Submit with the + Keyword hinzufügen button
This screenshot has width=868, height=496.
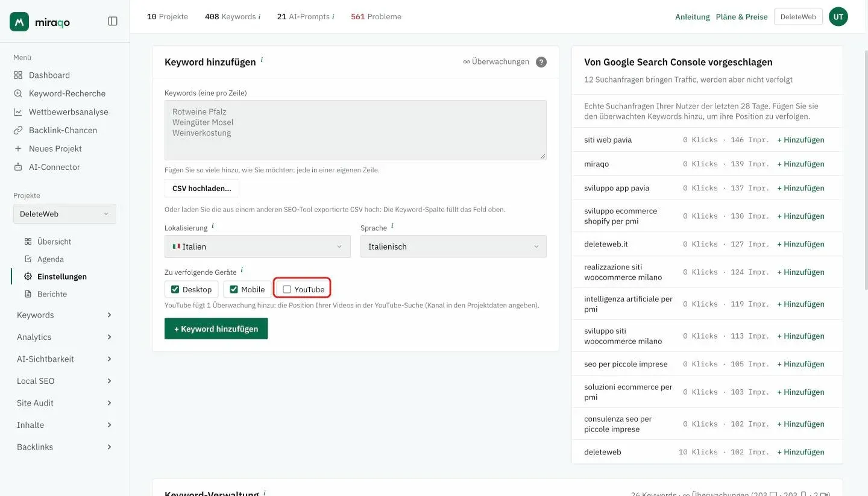pos(216,329)
